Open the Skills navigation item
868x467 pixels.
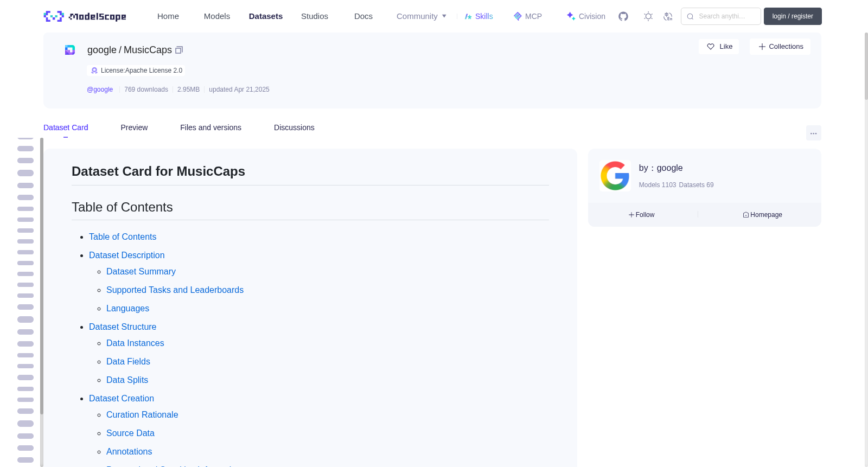coord(478,16)
